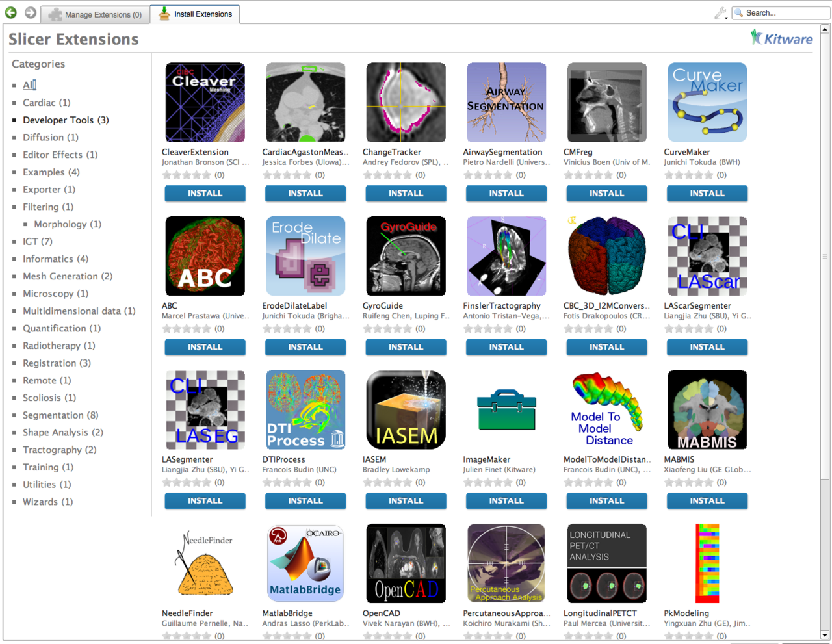The width and height of the screenshot is (832, 644).
Task: Open the wrench settings dropdown
Action: 721,13
